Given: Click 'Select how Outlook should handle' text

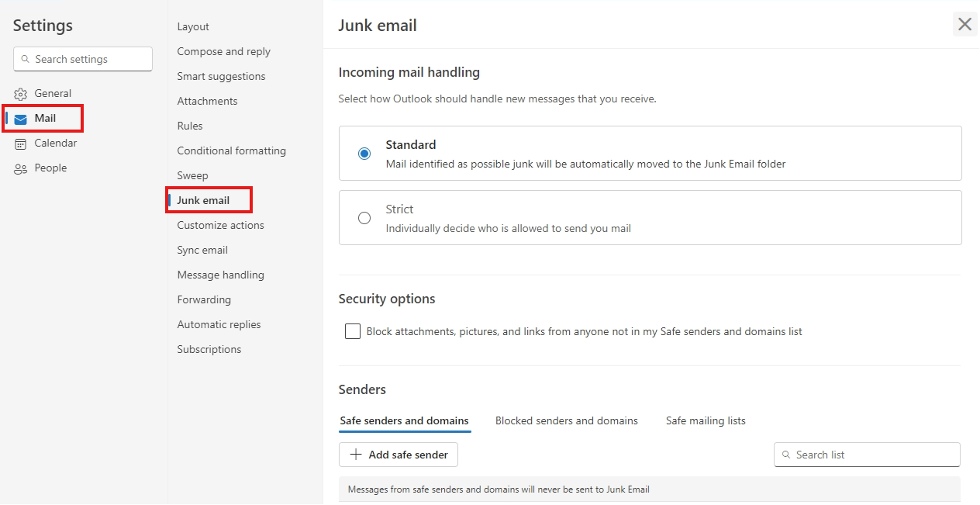Looking at the screenshot, I should [x=498, y=99].
